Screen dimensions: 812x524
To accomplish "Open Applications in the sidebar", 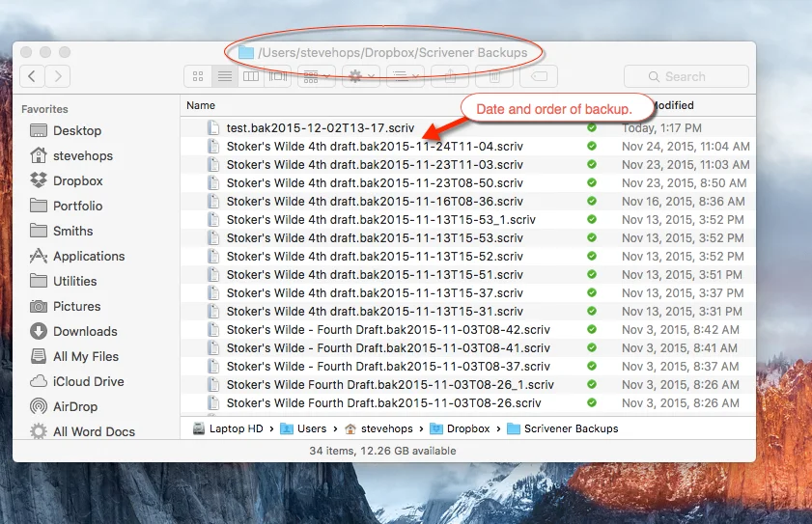I will (x=77, y=256).
